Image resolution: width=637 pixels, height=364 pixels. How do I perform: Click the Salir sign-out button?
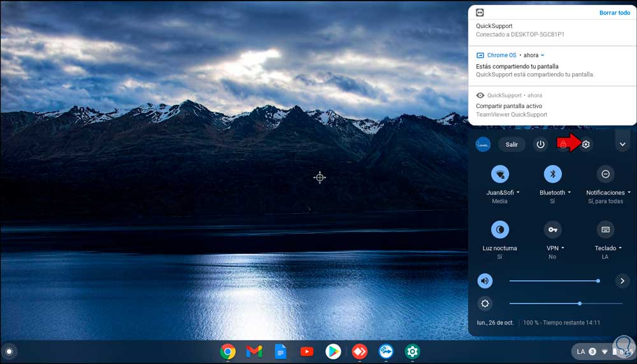(x=512, y=144)
